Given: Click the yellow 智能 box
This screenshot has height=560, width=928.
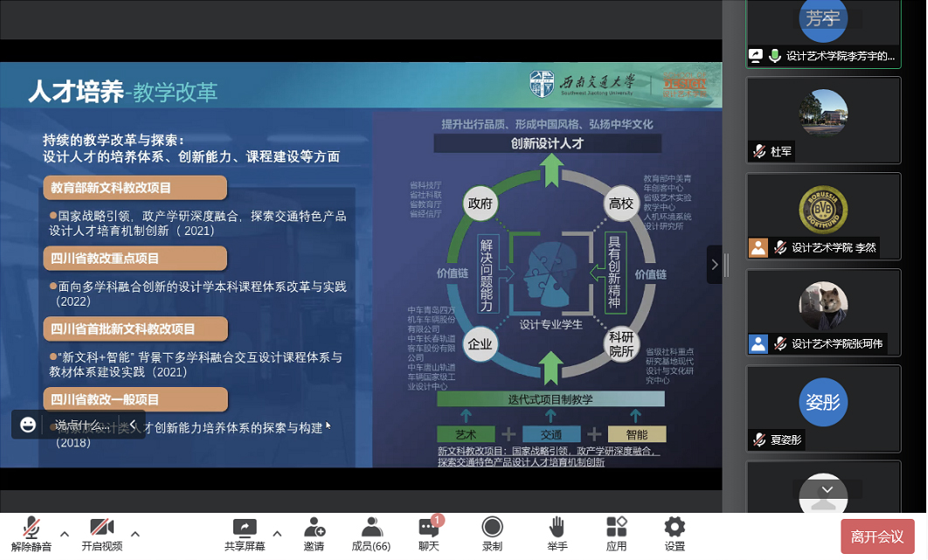Looking at the screenshot, I should pyautogui.click(x=637, y=434).
